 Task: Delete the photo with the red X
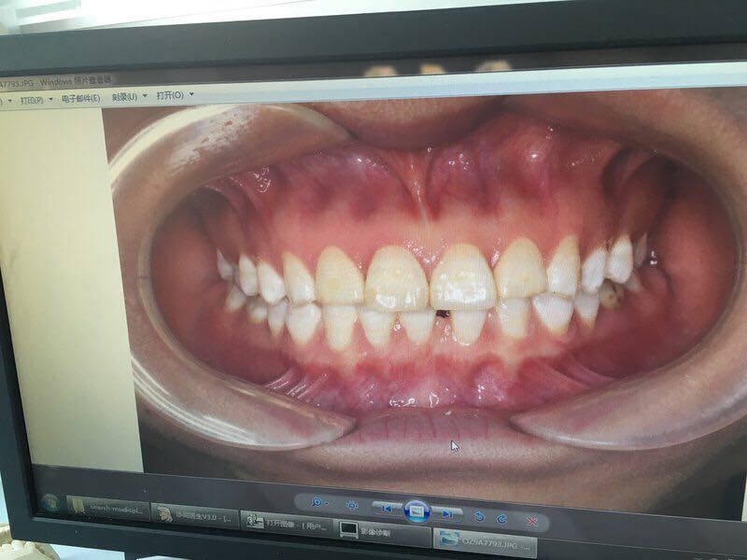pos(532,522)
